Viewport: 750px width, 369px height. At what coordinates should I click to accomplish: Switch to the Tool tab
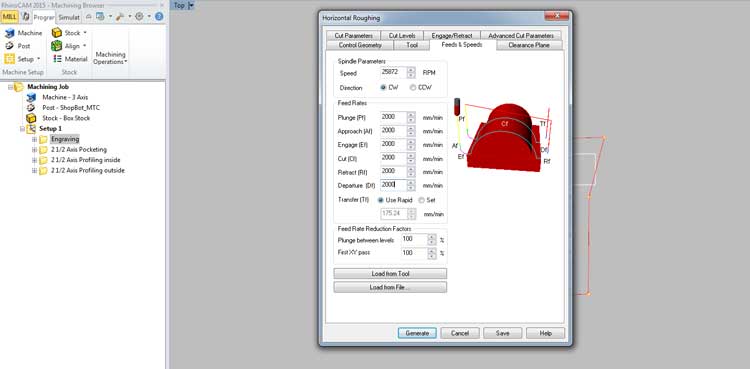coord(412,45)
